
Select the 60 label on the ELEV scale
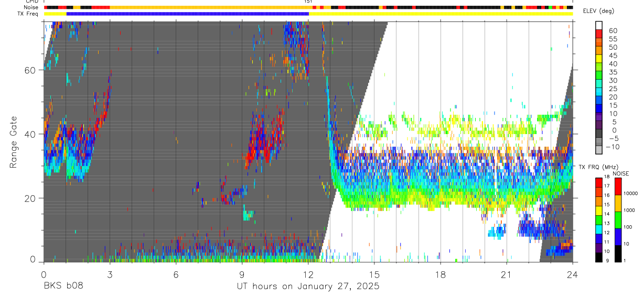613,30
